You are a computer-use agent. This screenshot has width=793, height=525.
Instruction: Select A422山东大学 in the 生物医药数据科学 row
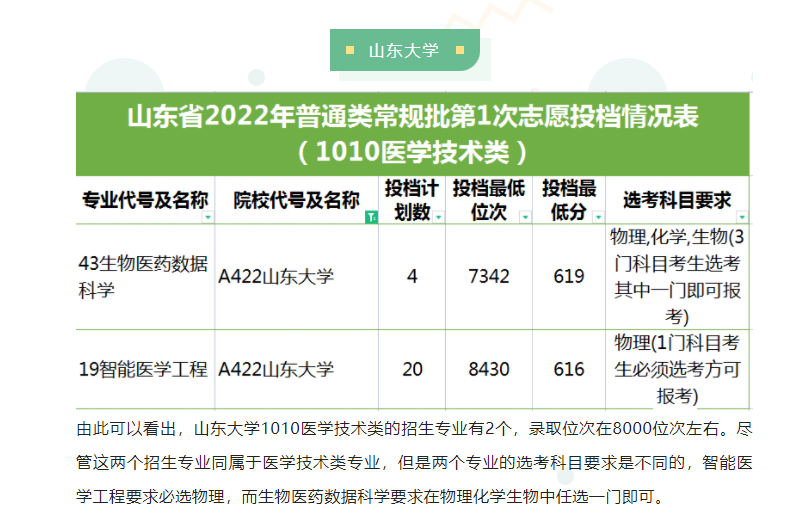[296, 277]
